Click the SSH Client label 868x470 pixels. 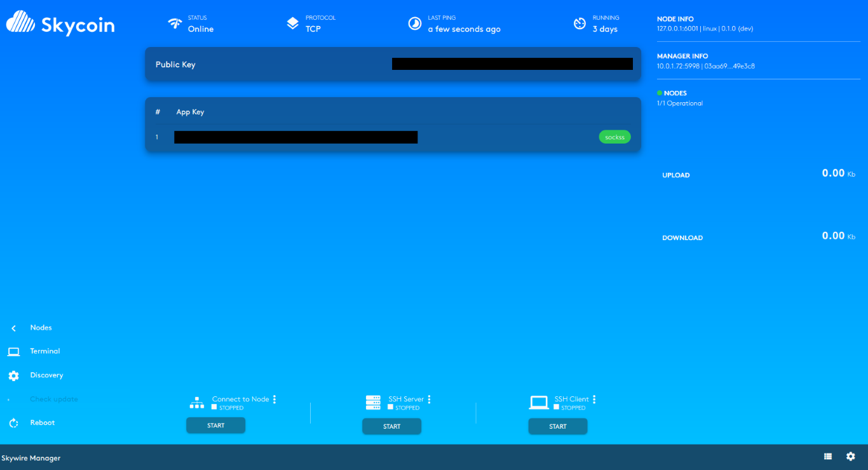(572, 399)
